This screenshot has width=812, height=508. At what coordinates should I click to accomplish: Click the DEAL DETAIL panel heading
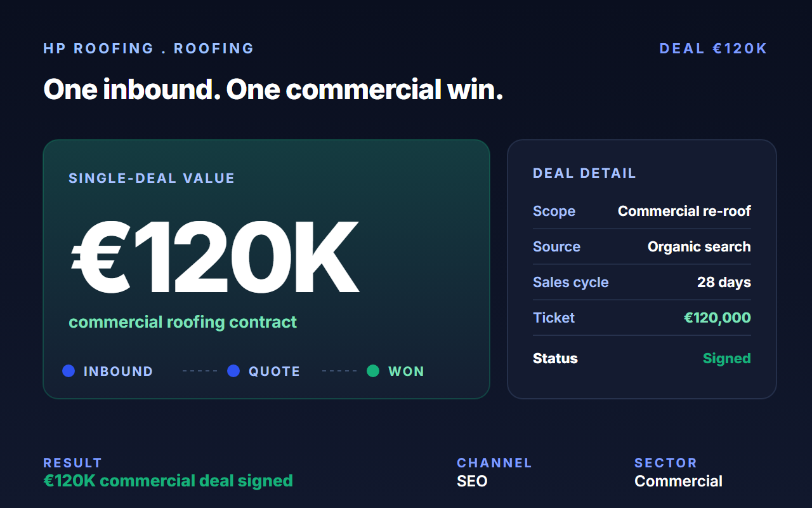coord(584,173)
